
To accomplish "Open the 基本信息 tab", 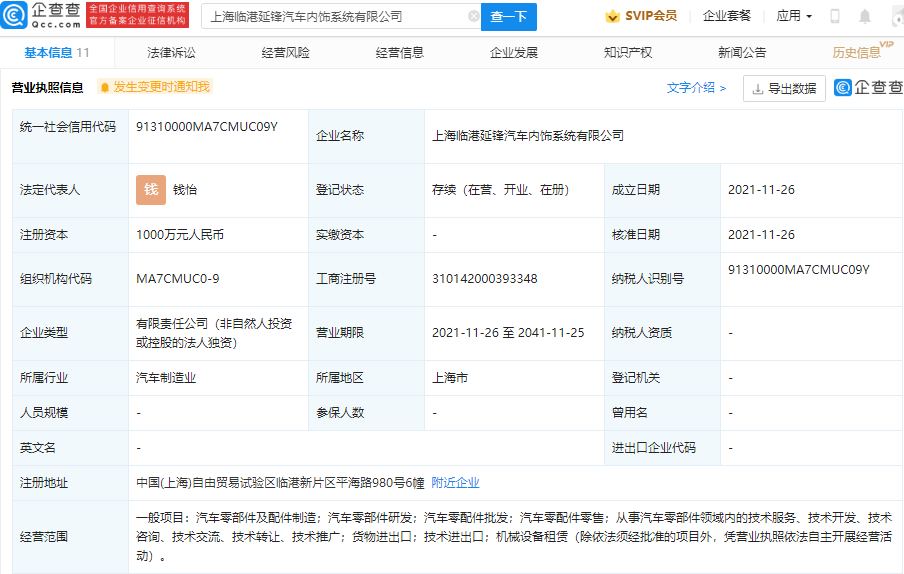I will point(56,52).
